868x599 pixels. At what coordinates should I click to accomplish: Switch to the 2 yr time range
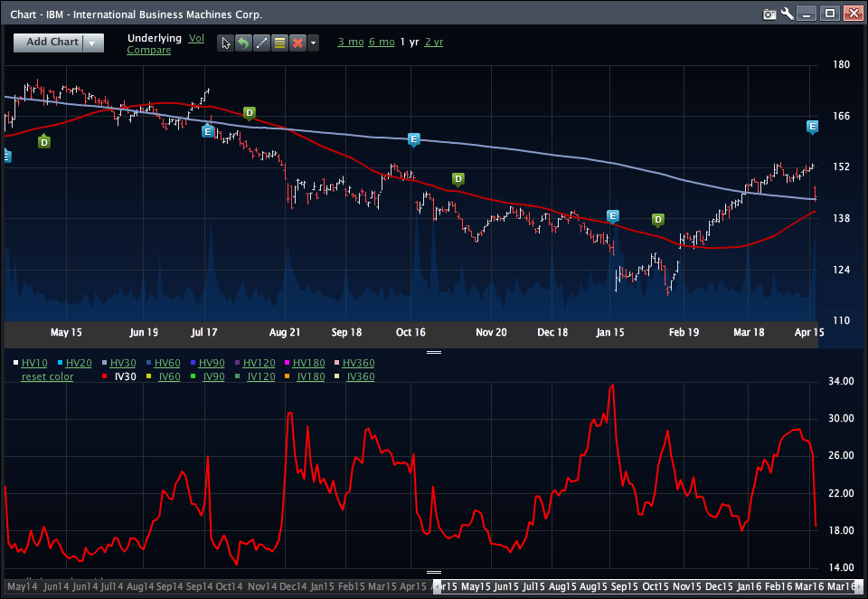coord(433,42)
